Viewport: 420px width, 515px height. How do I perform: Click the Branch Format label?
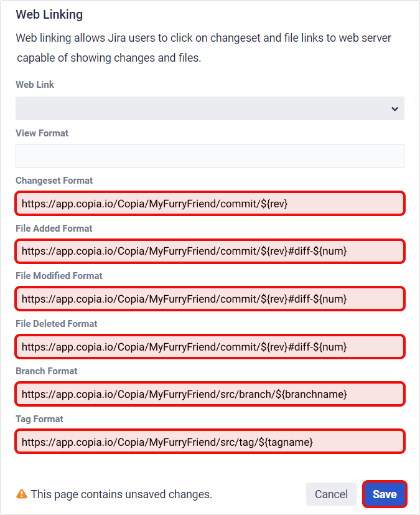(x=47, y=371)
